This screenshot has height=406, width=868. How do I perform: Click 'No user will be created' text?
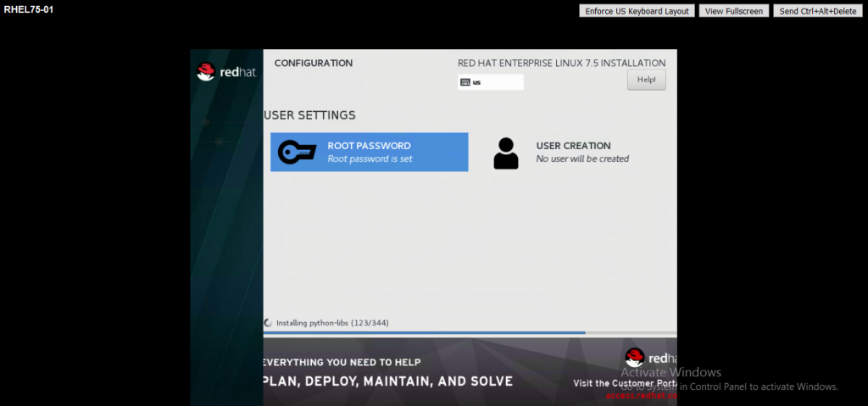tap(582, 159)
